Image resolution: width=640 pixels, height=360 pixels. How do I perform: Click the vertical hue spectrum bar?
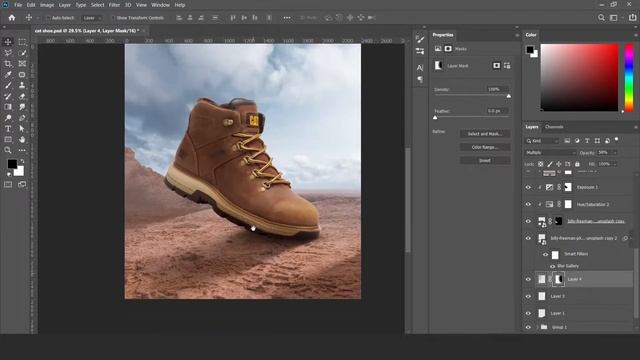point(629,78)
